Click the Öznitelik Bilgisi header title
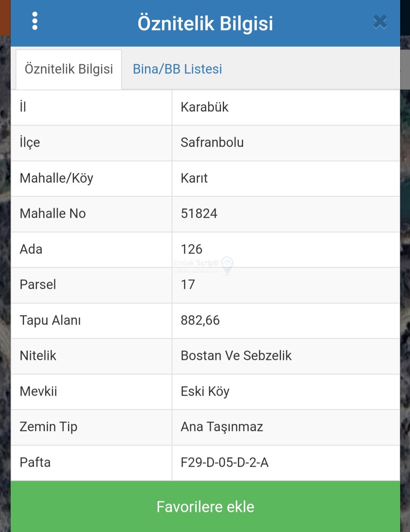 205,23
